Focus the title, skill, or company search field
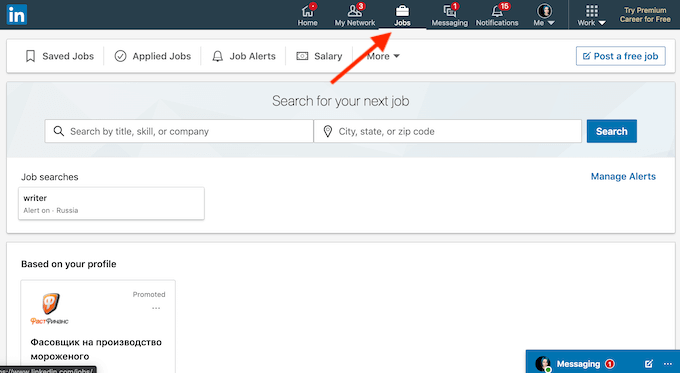This screenshot has width=680, height=373. pos(179,131)
